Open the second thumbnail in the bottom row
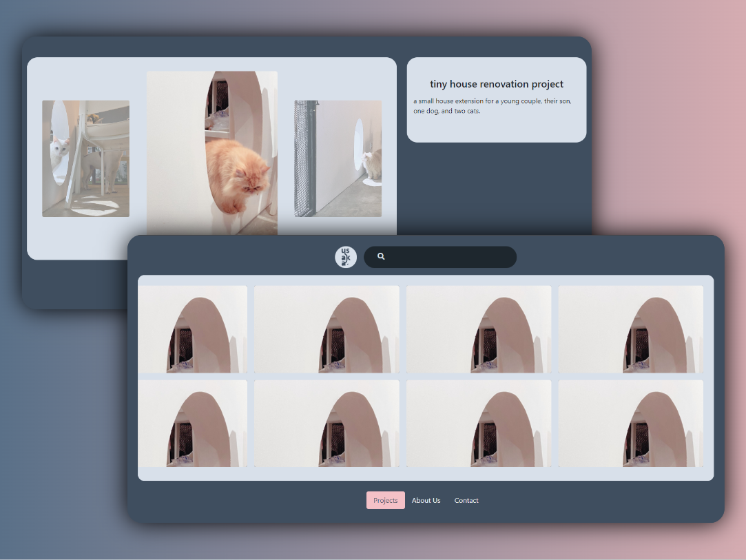The width and height of the screenshot is (746, 560). click(327, 424)
